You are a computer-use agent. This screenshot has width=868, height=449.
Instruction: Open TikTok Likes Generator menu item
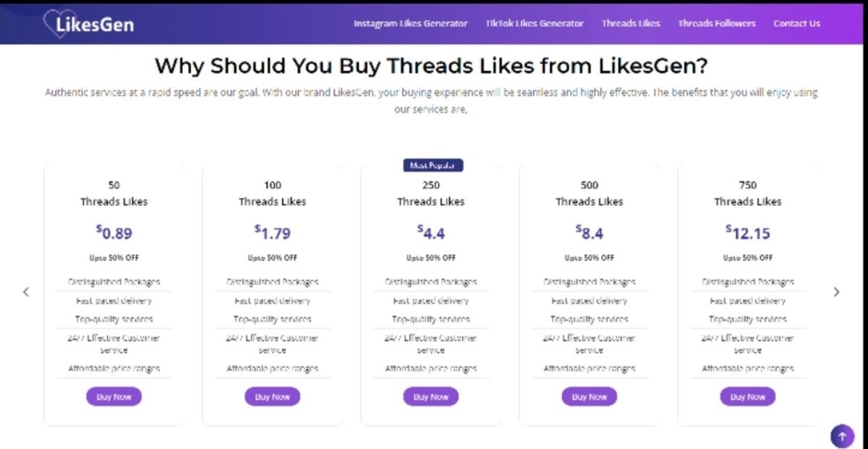(535, 23)
